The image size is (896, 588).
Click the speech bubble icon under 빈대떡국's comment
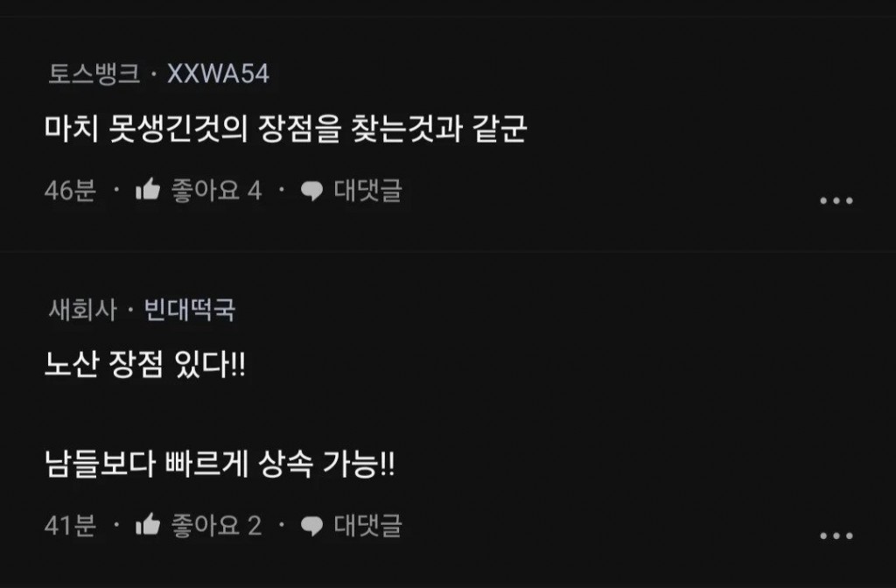coord(312,526)
